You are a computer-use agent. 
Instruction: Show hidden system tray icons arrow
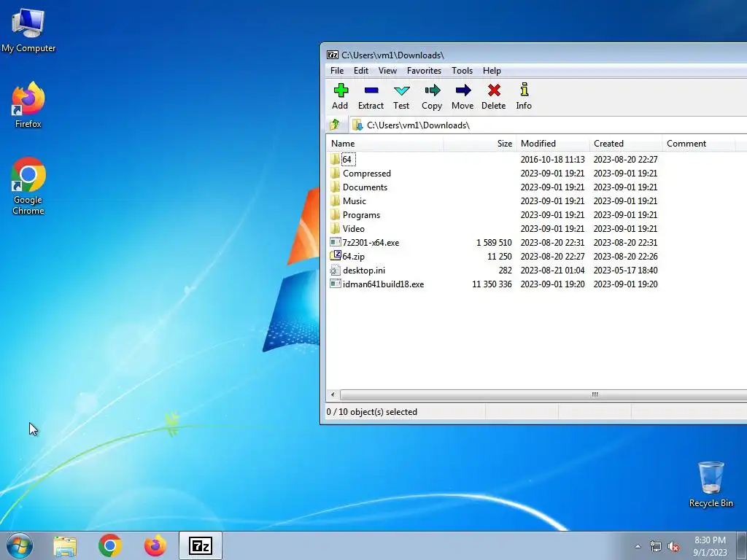(638, 546)
